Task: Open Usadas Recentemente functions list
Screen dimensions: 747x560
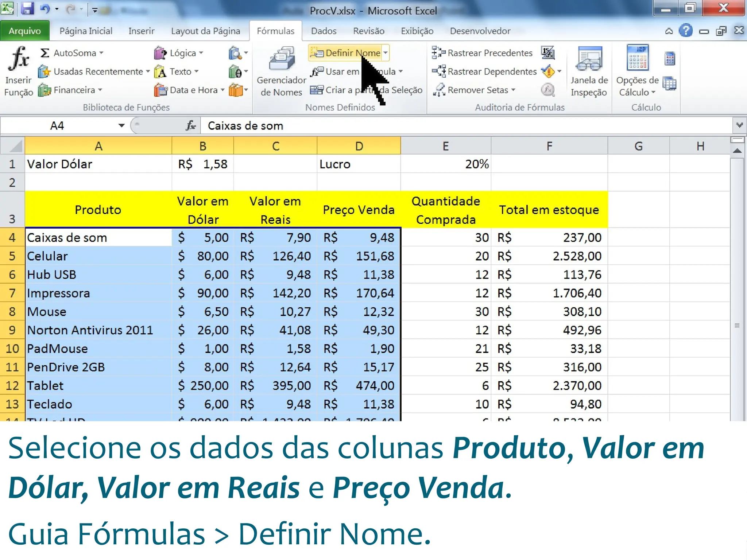Action: pyautogui.click(x=94, y=71)
